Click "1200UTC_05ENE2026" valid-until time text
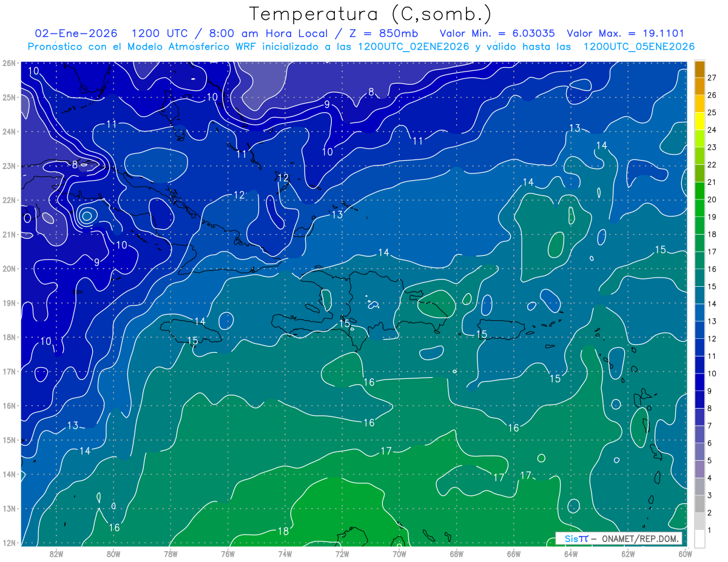 639,47
